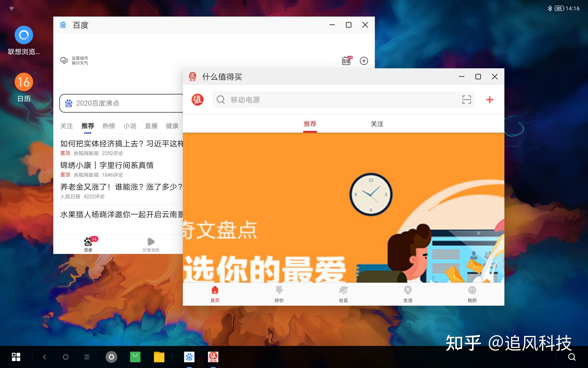Open the Calendar desktop icon
Image resolution: width=588 pixels, height=368 pixels.
24,82
